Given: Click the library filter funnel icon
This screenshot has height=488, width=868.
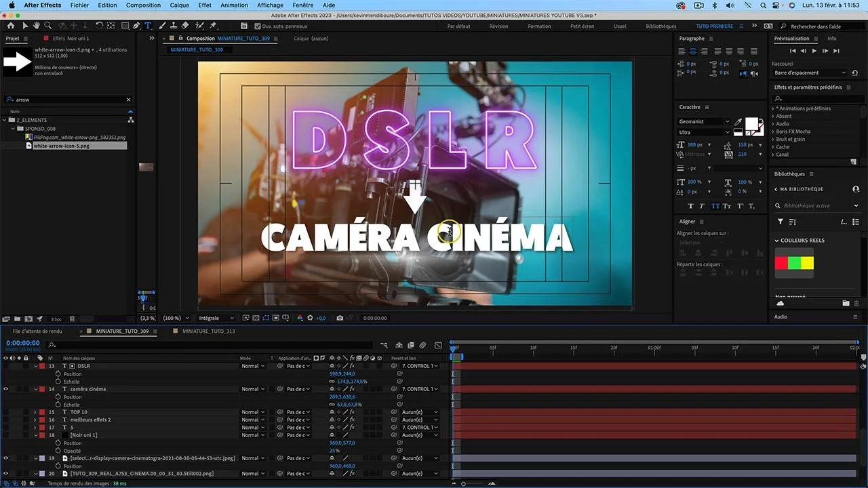Looking at the screenshot, I should point(781,222).
